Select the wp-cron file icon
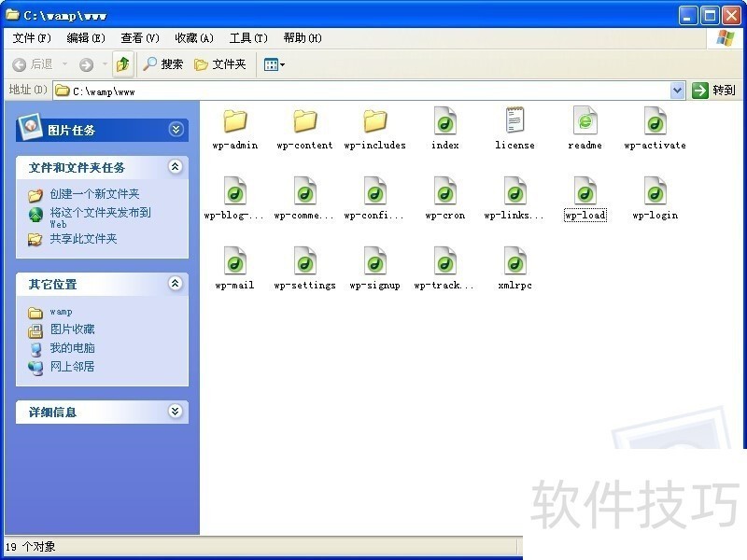 [445, 191]
